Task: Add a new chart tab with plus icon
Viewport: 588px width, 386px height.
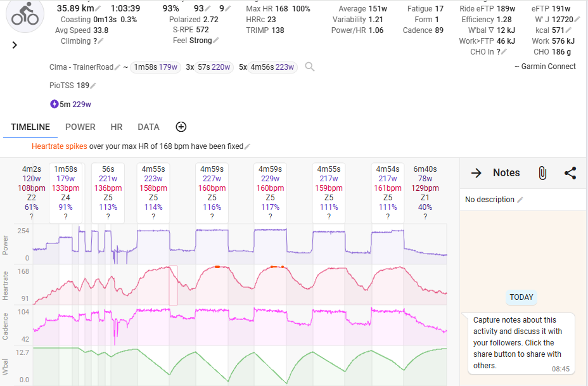Action: [181, 127]
